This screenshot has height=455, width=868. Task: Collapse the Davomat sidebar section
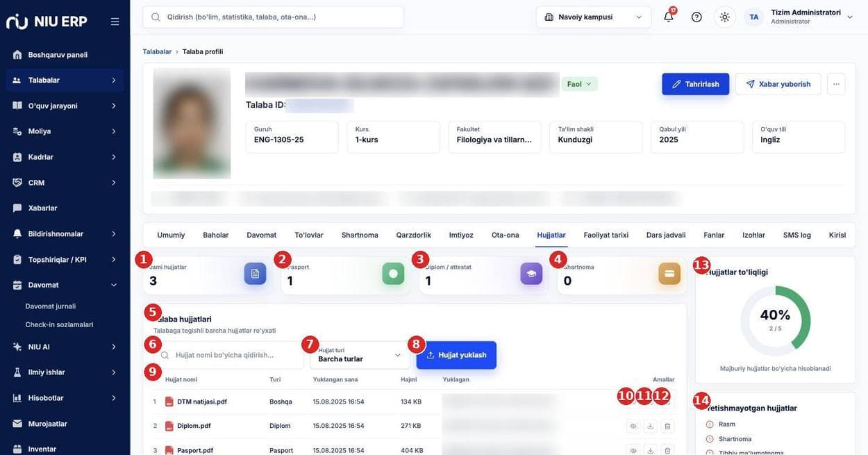tap(65, 285)
